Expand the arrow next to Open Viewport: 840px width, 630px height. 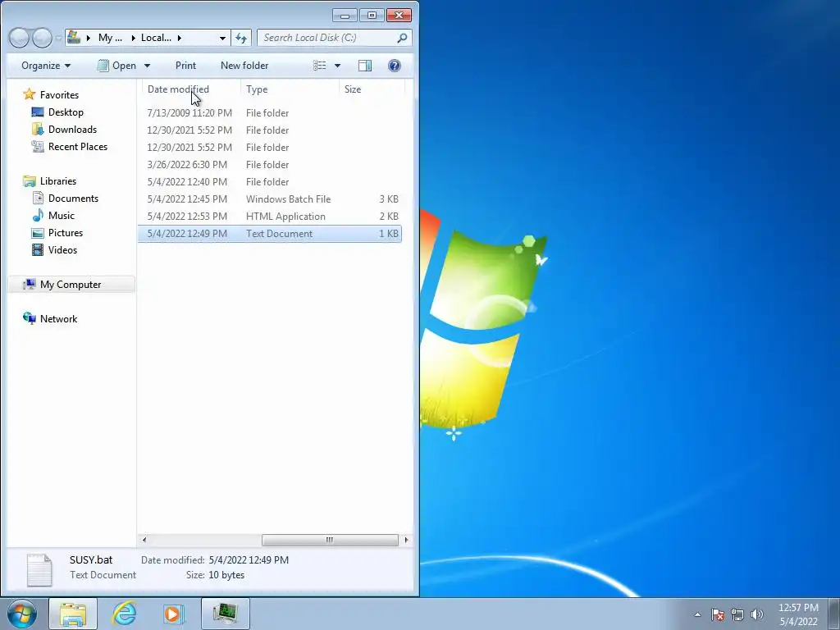point(147,66)
